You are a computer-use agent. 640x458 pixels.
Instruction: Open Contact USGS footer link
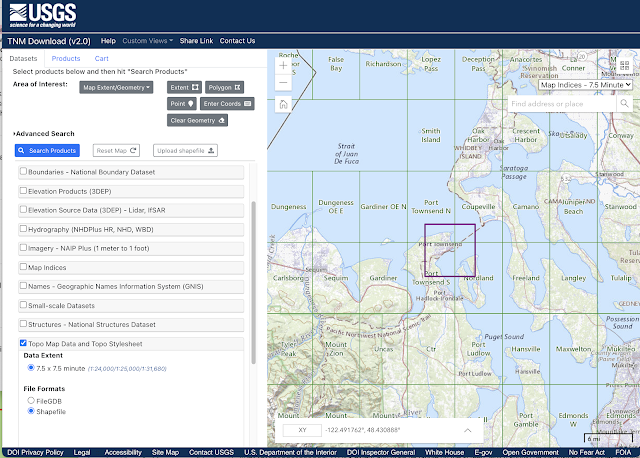pos(211,452)
